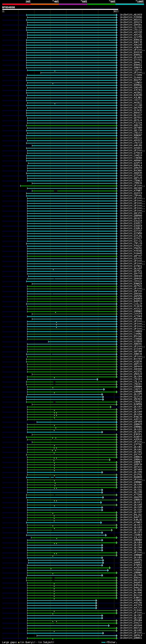Click the UniRef100_Q7XTK1 label

click(x=131, y=60)
